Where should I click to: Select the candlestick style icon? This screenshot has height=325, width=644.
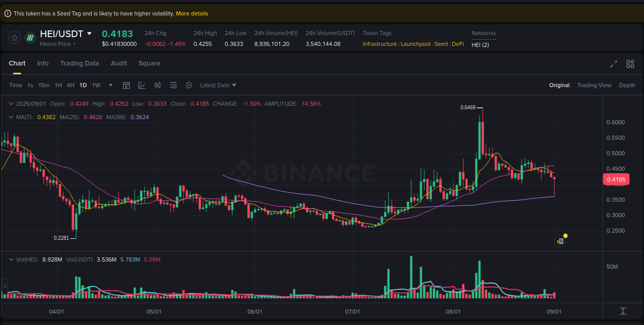click(x=158, y=85)
